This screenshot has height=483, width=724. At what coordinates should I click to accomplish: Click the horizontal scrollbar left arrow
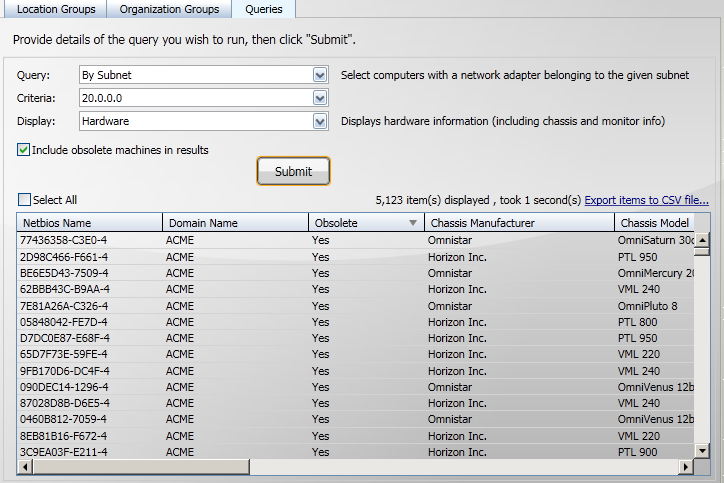click(23, 467)
